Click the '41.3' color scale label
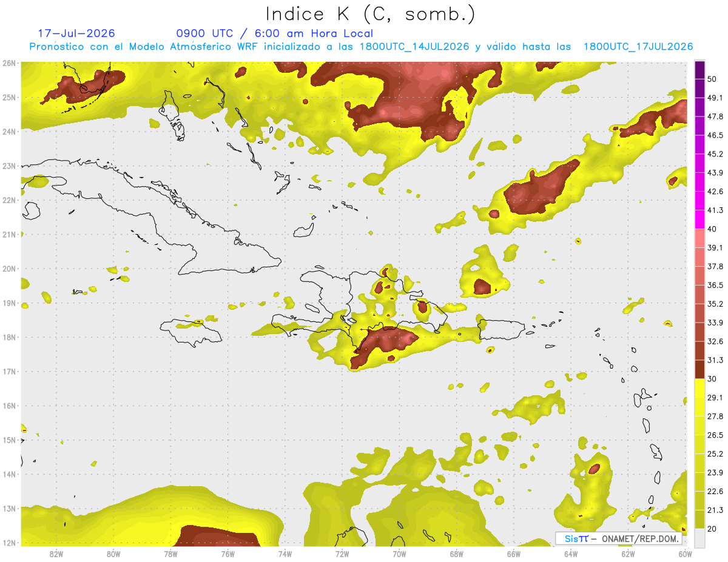The image size is (728, 562). click(715, 210)
